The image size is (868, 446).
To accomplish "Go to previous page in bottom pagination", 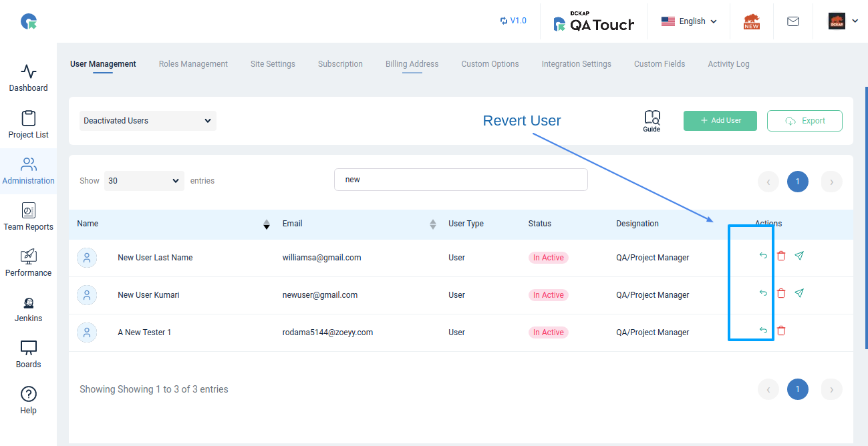I will point(768,389).
